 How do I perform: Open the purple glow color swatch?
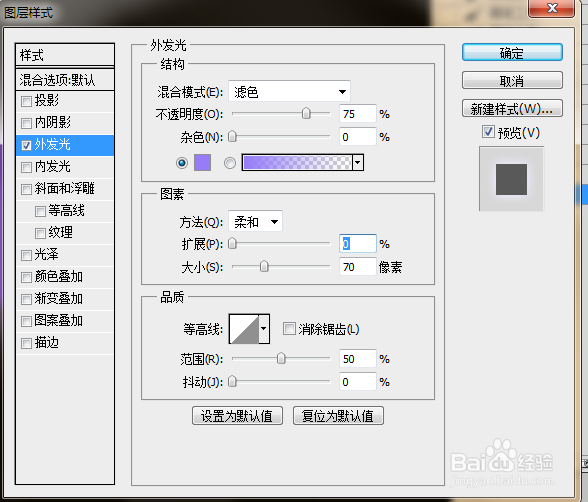pos(202,162)
